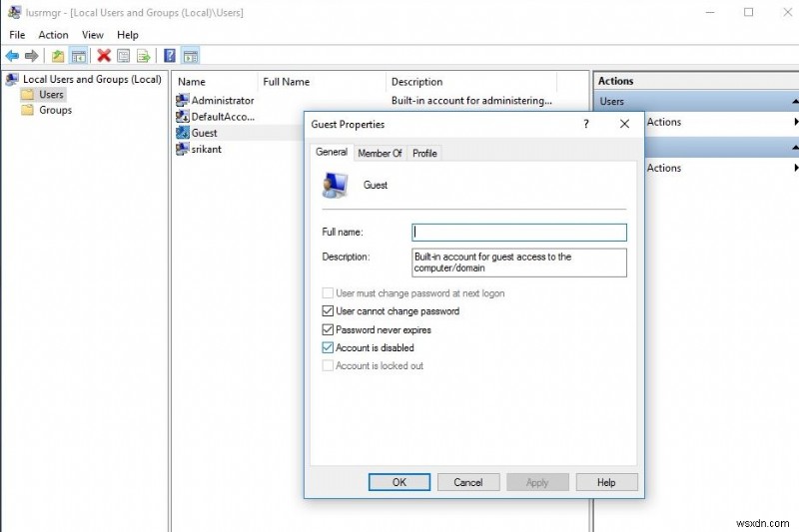Viewport: 799px width, 532px height.
Task: Click the red Delete toolbar icon
Action: pyautogui.click(x=104, y=56)
